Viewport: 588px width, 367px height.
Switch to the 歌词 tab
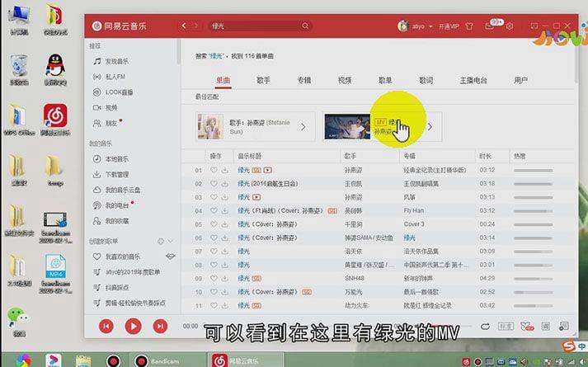(x=426, y=80)
